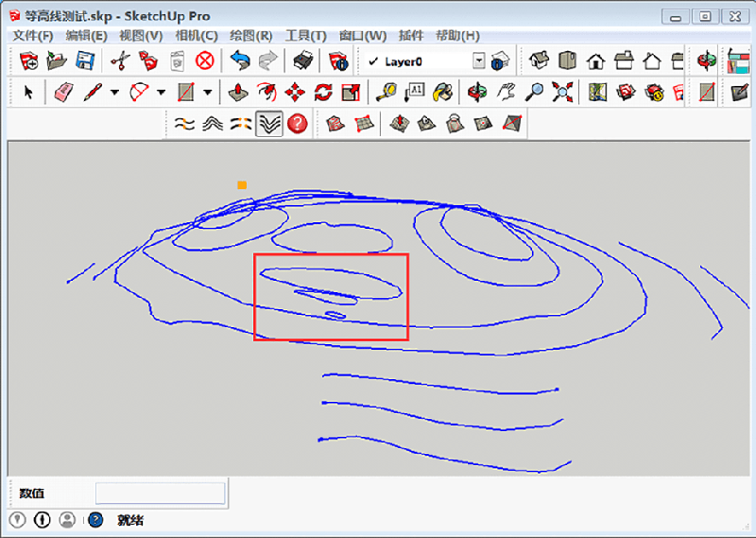Expand dropdown arrow beside Arc tool
The width and height of the screenshot is (756, 538).
pyautogui.click(x=162, y=92)
